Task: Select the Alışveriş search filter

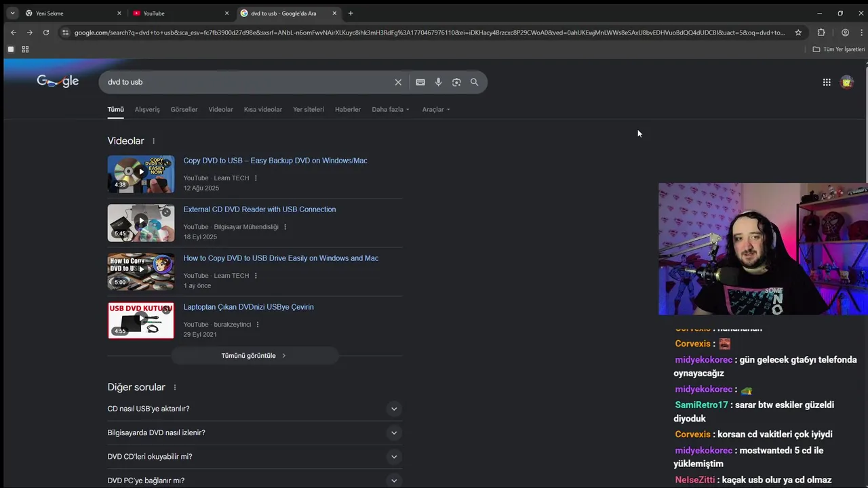Action: pyautogui.click(x=147, y=109)
